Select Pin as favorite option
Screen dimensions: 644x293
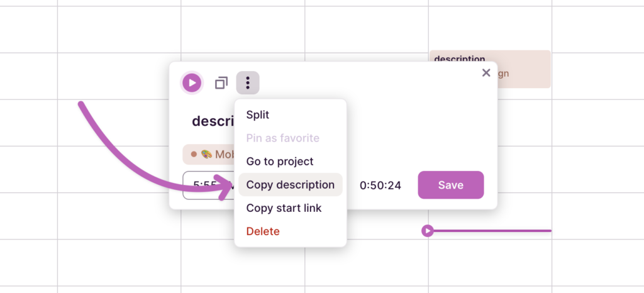282,138
